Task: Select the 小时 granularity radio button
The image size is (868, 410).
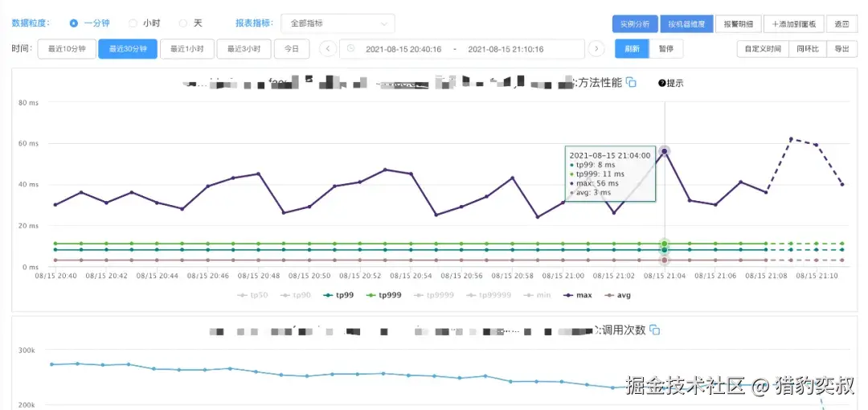Action: (133, 23)
